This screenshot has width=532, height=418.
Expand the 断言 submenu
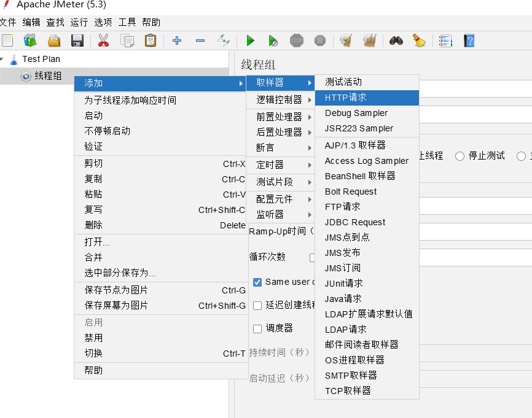281,148
